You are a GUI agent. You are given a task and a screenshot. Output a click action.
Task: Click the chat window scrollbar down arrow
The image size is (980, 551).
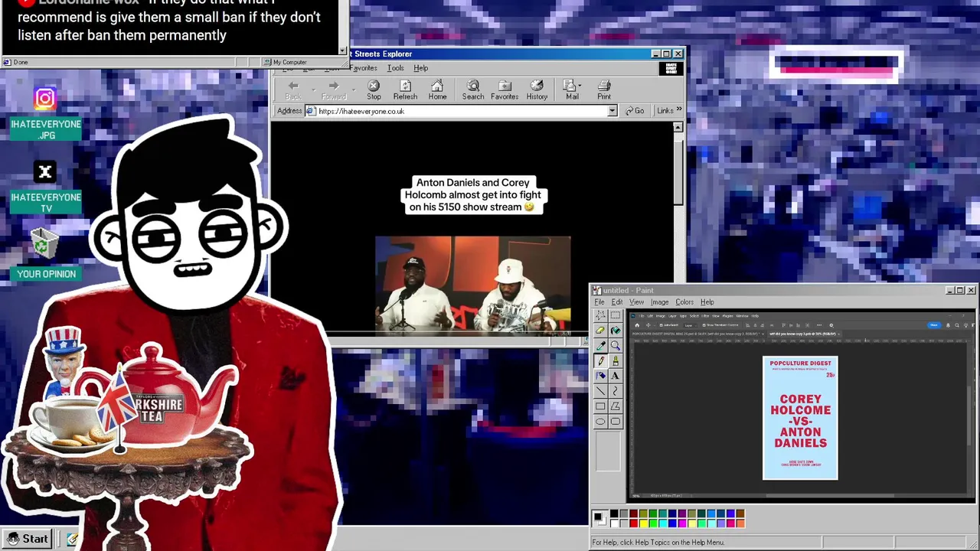pyautogui.click(x=343, y=51)
